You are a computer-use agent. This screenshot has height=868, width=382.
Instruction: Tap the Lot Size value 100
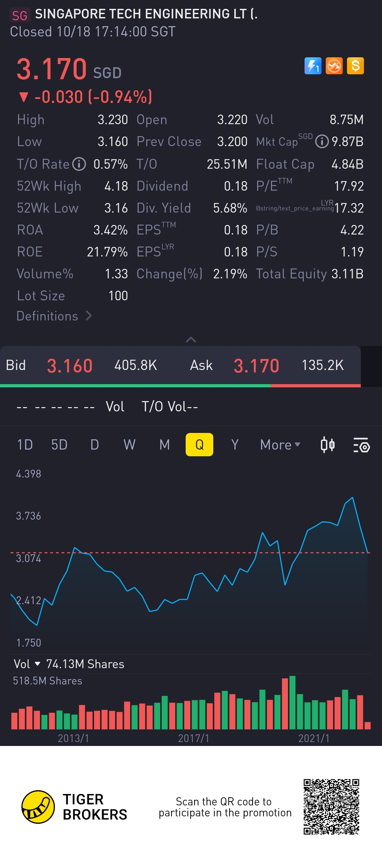click(x=118, y=296)
